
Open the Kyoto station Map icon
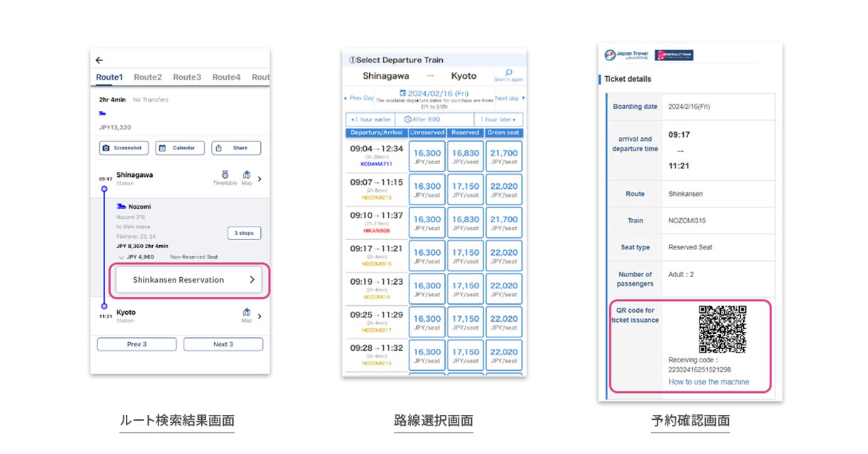[x=247, y=315]
